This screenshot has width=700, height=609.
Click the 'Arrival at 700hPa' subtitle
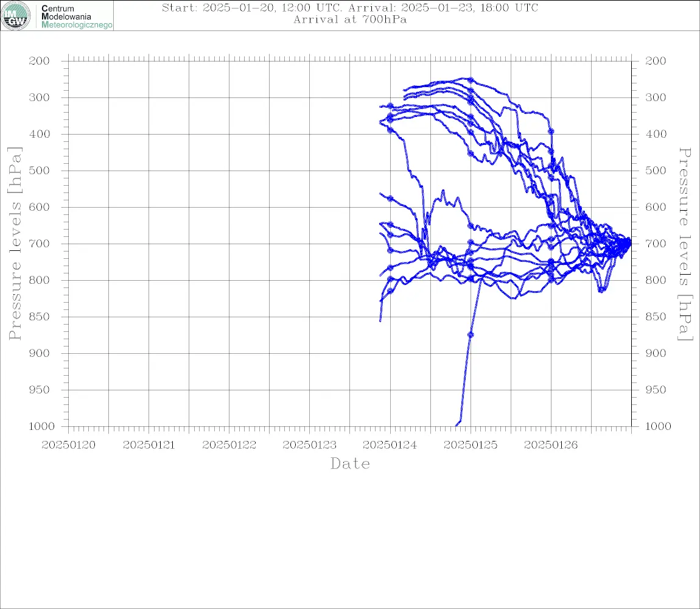(x=350, y=19)
